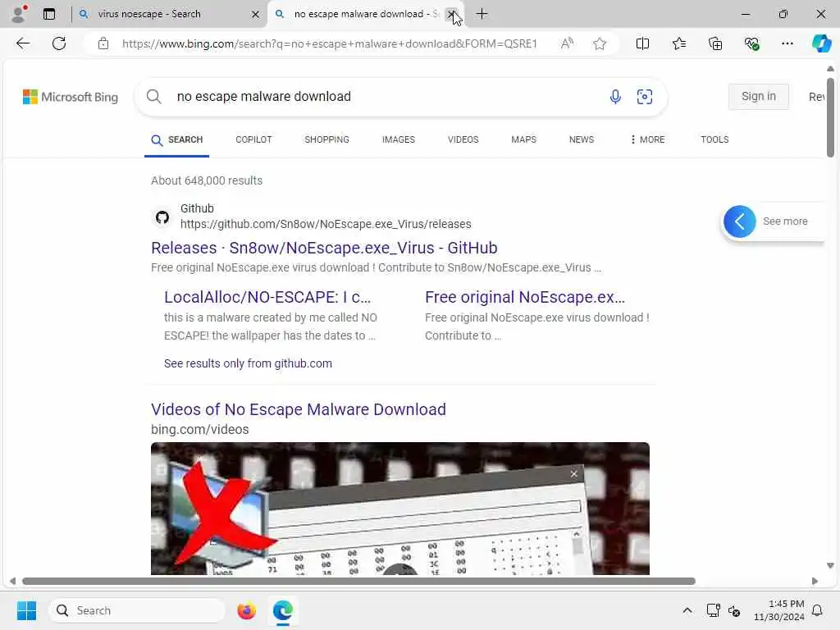Open the notifications bell icon

point(817,610)
